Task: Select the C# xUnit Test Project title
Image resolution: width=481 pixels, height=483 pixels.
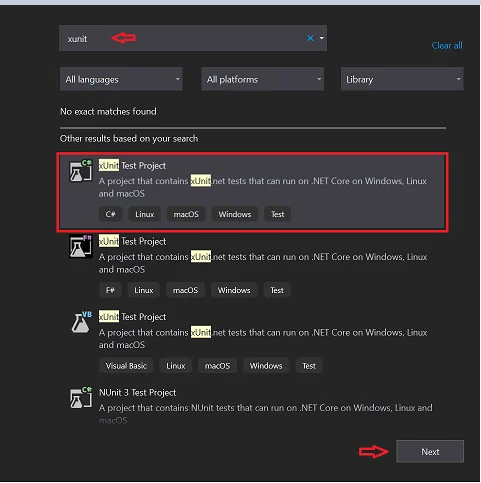Action: click(132, 165)
